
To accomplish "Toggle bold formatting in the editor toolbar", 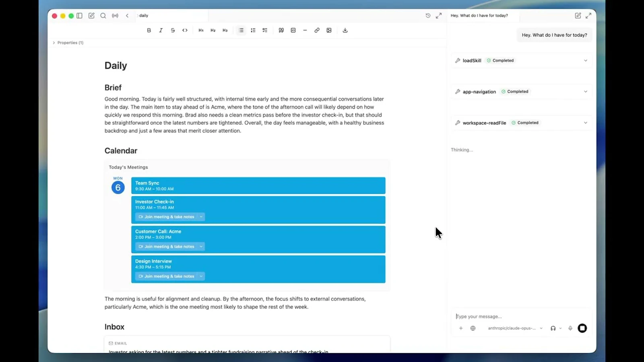I will 149,30.
